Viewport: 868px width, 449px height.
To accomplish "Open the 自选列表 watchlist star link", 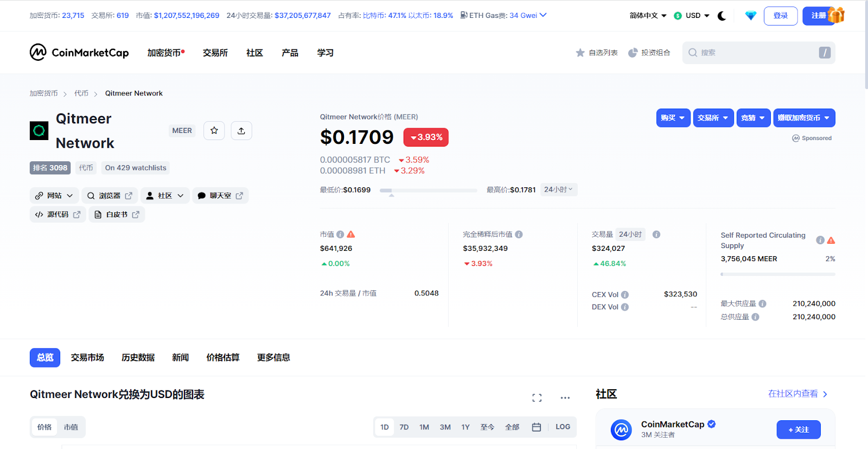I will [597, 53].
